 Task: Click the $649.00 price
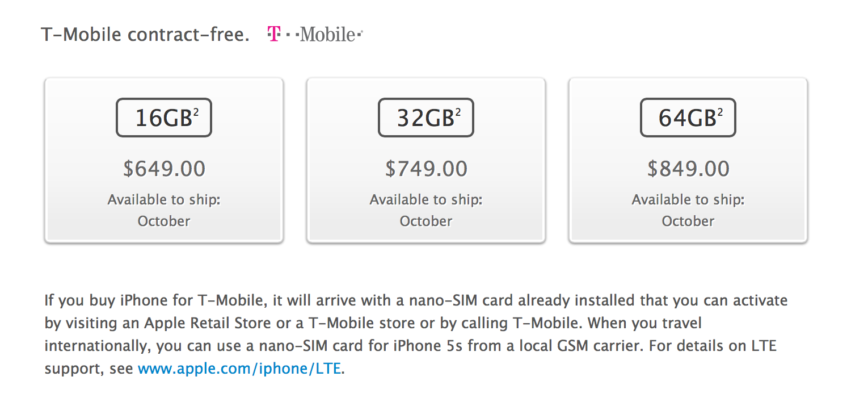164,169
